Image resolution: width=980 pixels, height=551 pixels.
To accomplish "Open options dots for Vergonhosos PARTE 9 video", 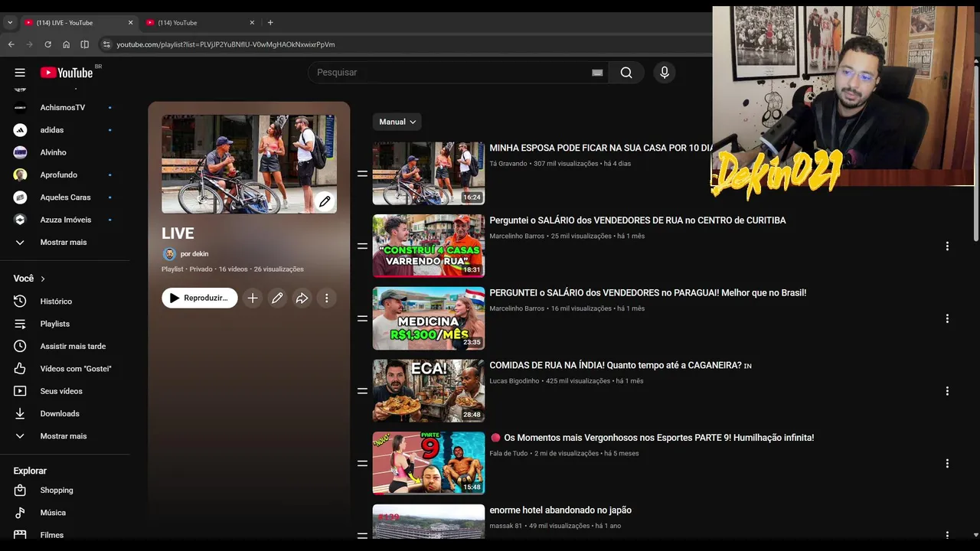I will (x=947, y=464).
